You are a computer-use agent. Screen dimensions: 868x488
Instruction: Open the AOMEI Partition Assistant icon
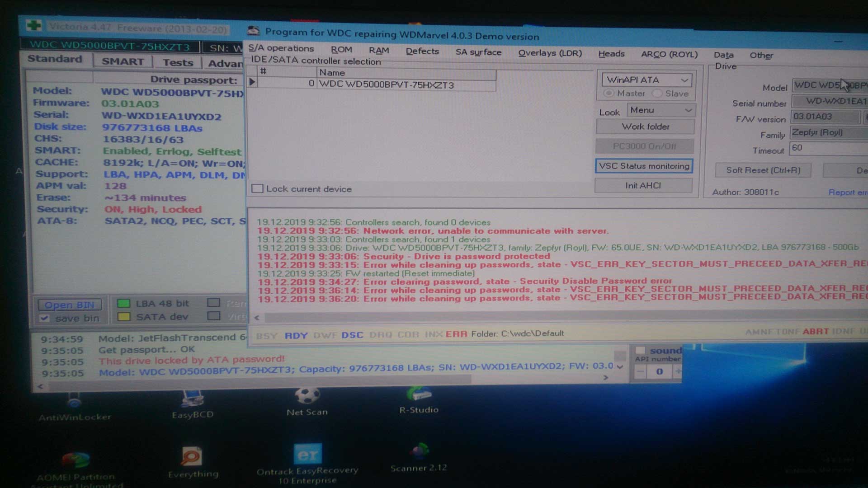[x=76, y=469]
